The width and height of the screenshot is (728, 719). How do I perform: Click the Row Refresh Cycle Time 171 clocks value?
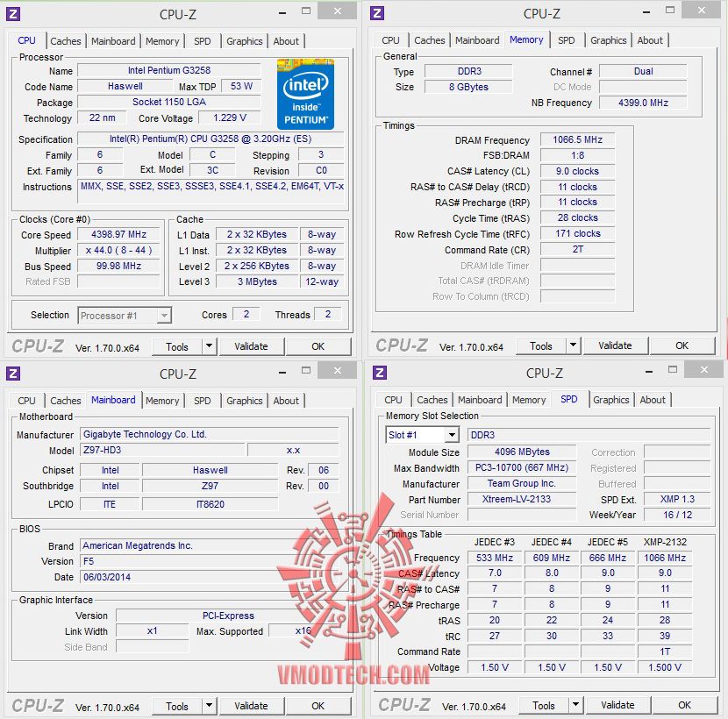click(x=577, y=233)
